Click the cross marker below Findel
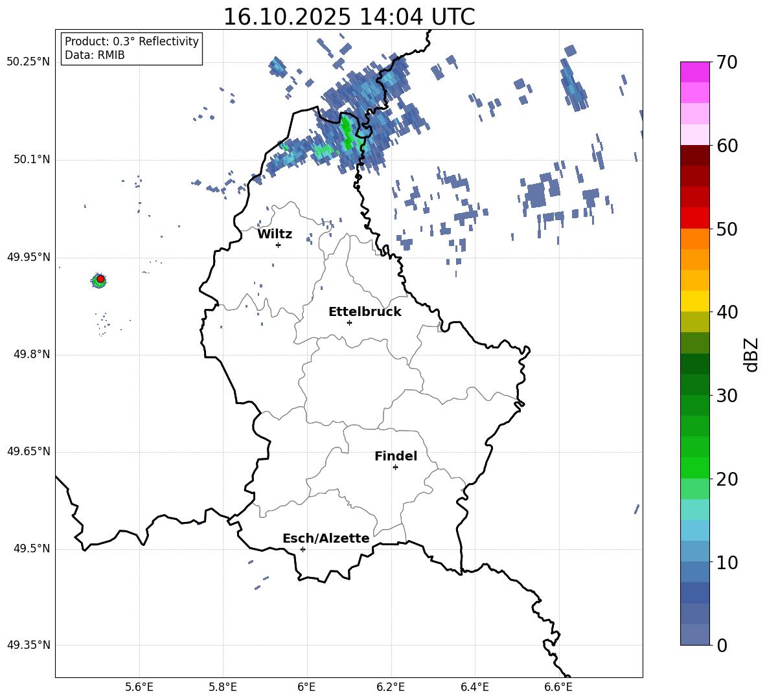This screenshot has width=767, height=700. [x=395, y=468]
